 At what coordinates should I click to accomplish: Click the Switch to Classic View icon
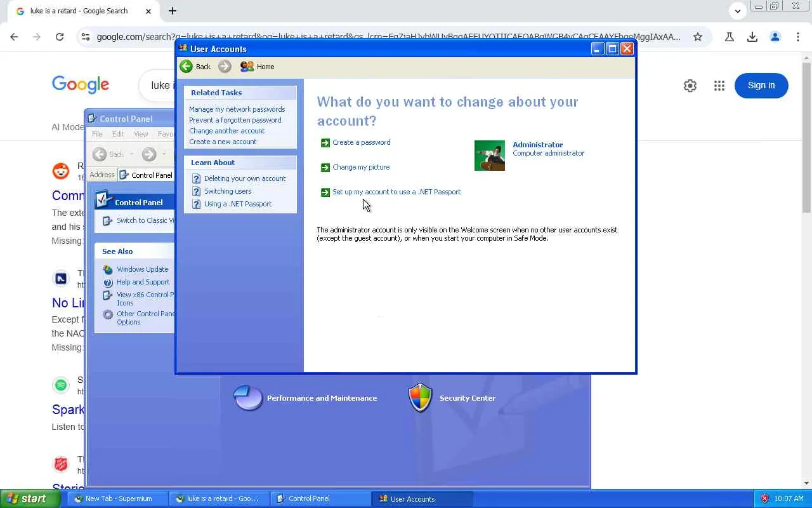coord(108,221)
